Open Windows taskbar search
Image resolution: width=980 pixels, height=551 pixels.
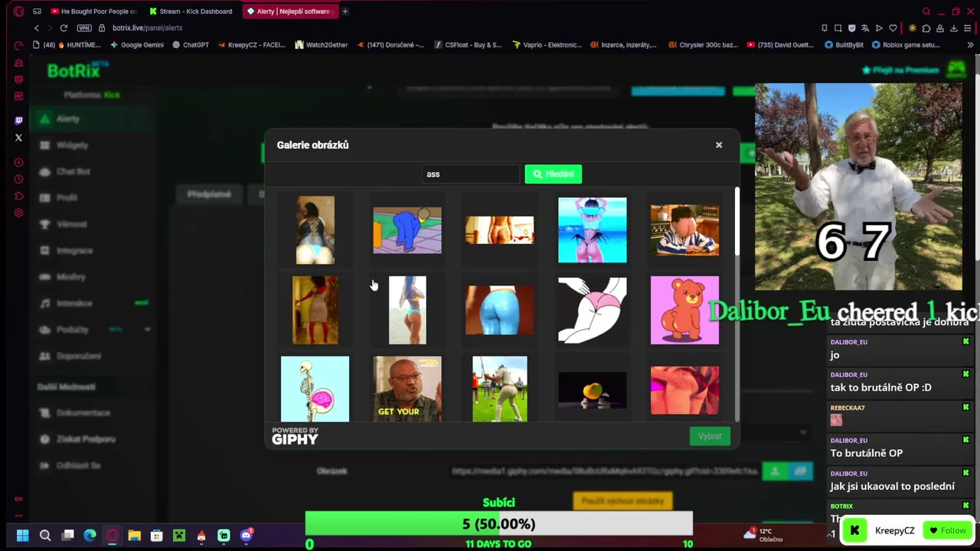45,536
